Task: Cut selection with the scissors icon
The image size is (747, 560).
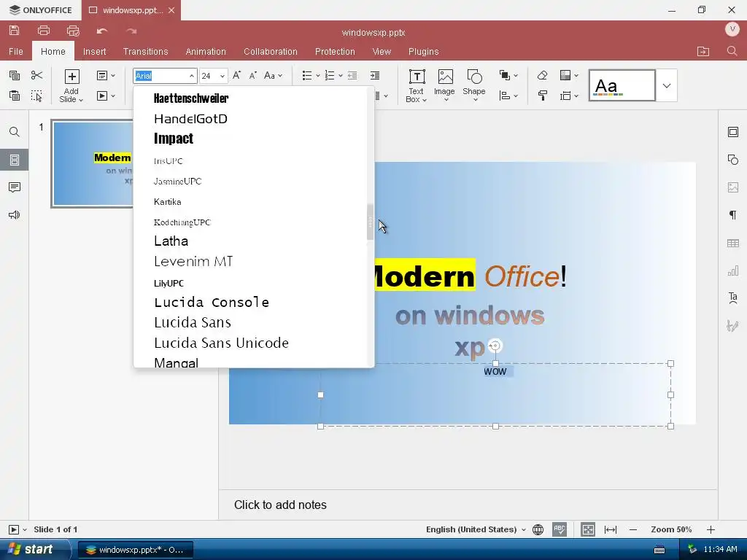Action: pos(36,75)
